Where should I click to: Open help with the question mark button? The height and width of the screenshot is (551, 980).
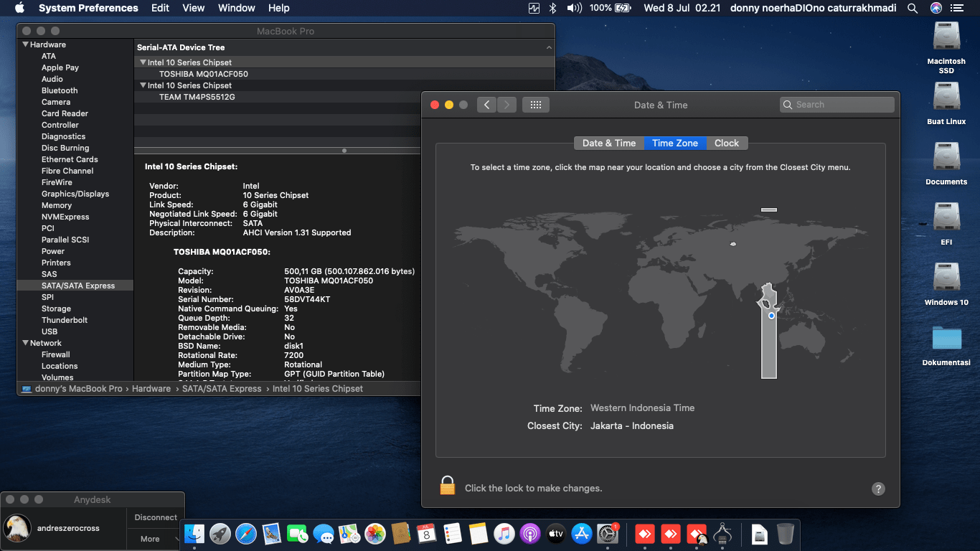878,489
